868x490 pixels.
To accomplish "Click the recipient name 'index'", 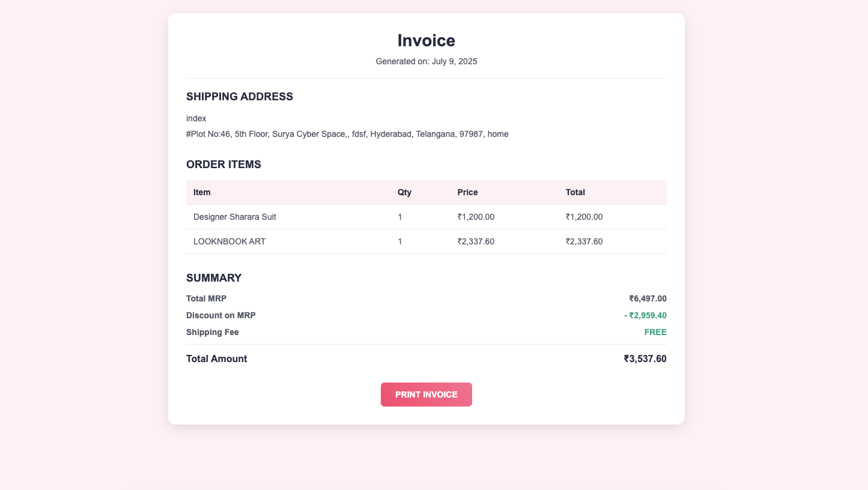I will [196, 118].
